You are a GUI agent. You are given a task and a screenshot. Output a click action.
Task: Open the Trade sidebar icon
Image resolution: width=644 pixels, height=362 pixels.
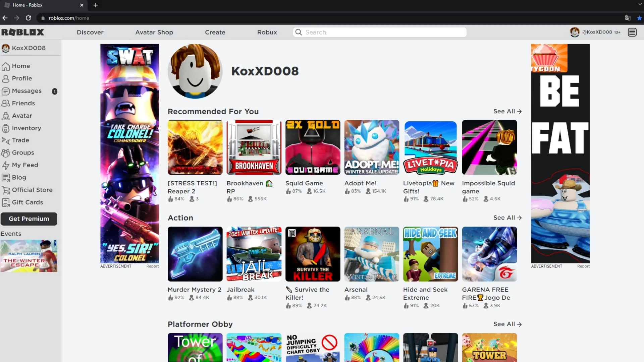tap(6, 140)
